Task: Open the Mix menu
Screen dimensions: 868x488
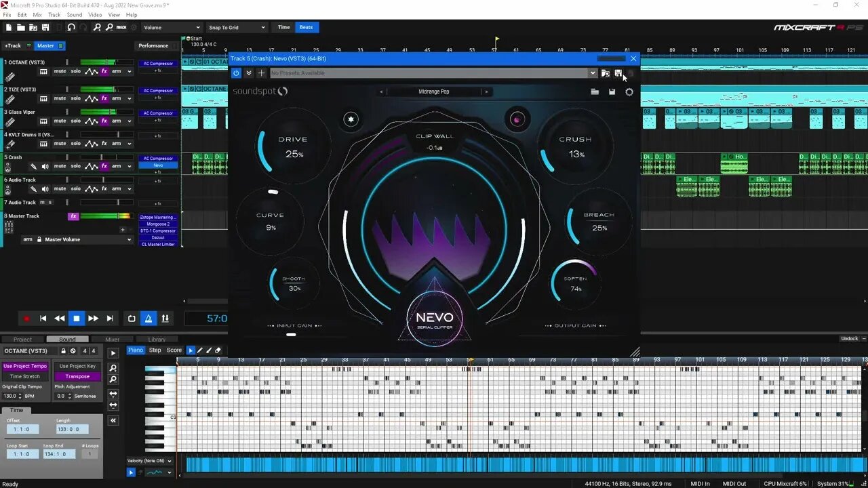Action: pos(37,14)
